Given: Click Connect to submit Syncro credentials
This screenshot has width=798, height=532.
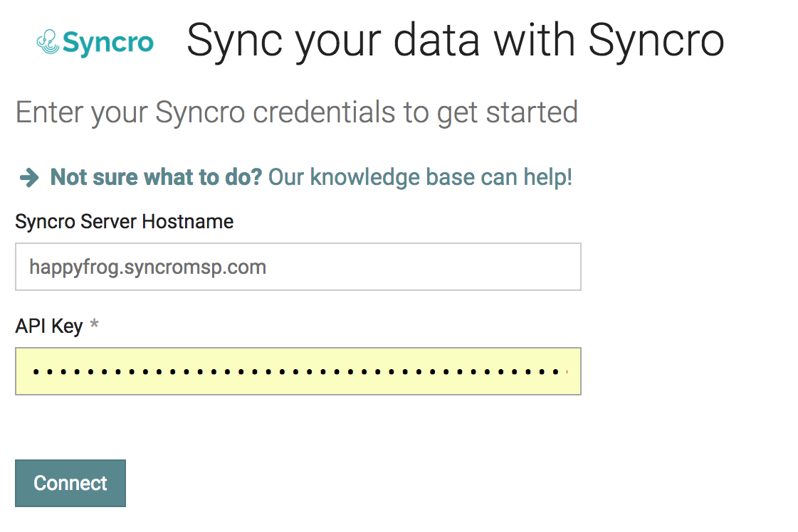Looking at the screenshot, I should (x=70, y=483).
